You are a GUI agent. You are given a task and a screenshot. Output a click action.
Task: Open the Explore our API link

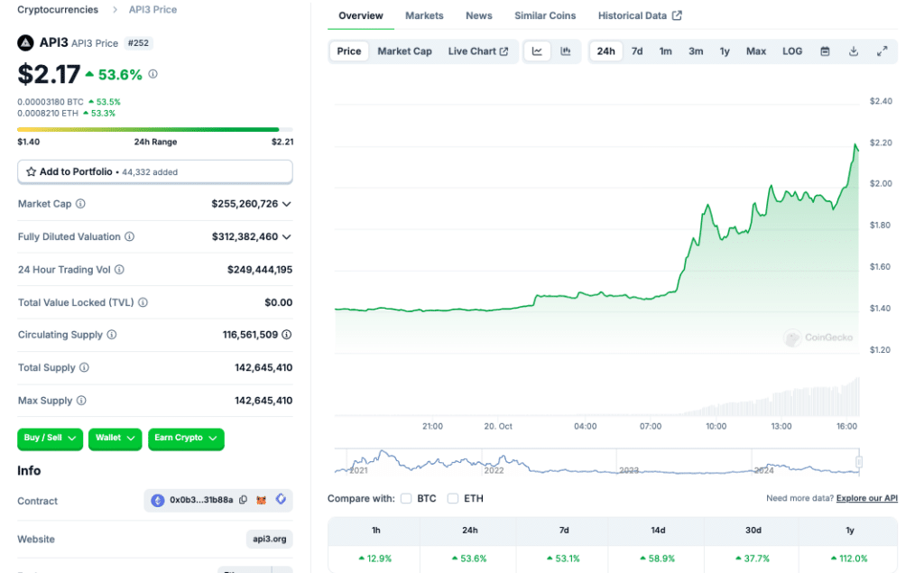click(x=867, y=498)
